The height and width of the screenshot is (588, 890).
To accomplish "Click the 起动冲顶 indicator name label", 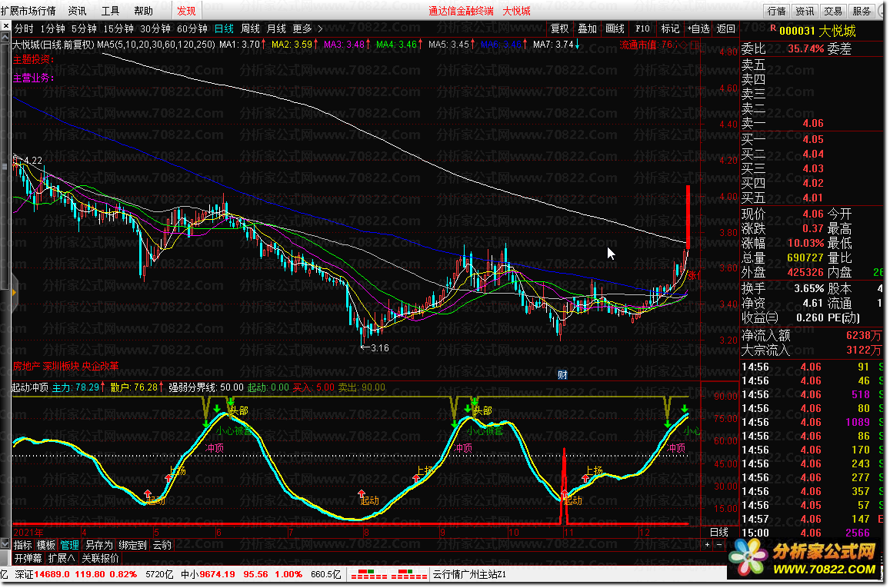I will tap(30, 387).
